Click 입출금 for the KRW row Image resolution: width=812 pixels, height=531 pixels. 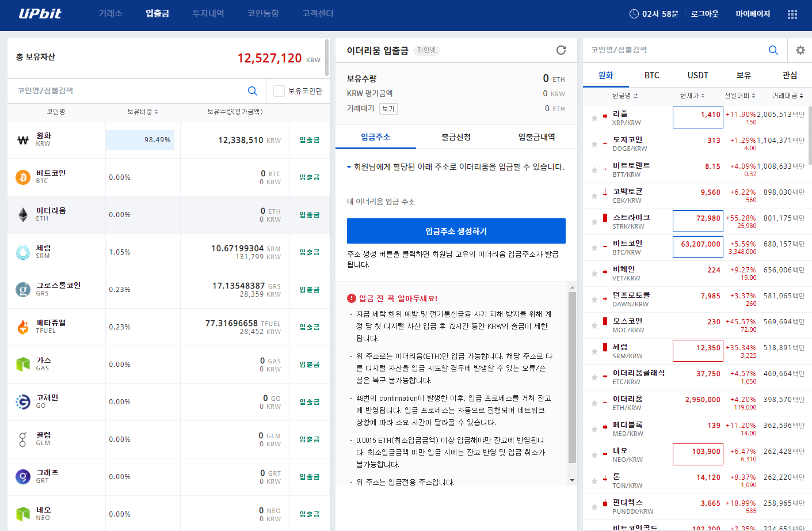[310, 140]
